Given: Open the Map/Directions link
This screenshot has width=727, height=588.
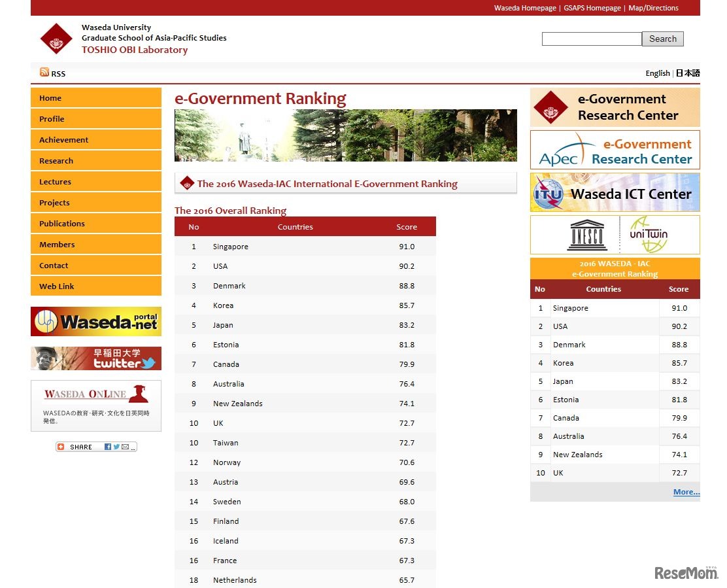Looking at the screenshot, I should click(x=653, y=8).
